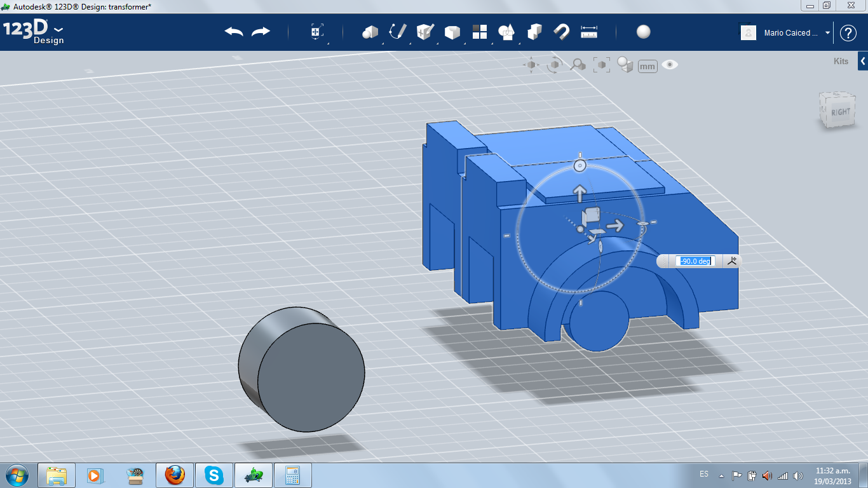Open the 123D Design application menu

click(x=33, y=32)
